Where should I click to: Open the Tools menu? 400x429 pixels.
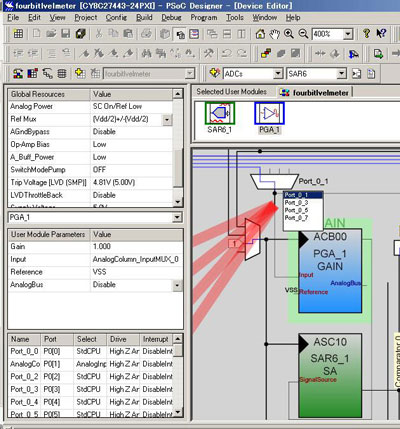235,17
